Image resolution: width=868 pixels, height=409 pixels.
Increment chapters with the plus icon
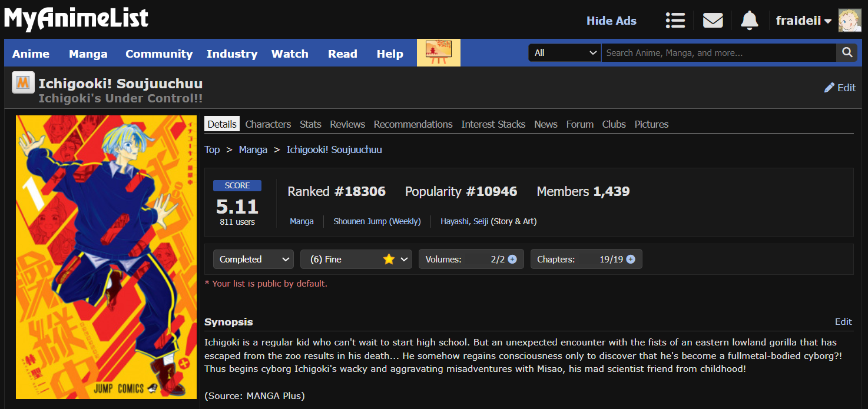point(631,260)
